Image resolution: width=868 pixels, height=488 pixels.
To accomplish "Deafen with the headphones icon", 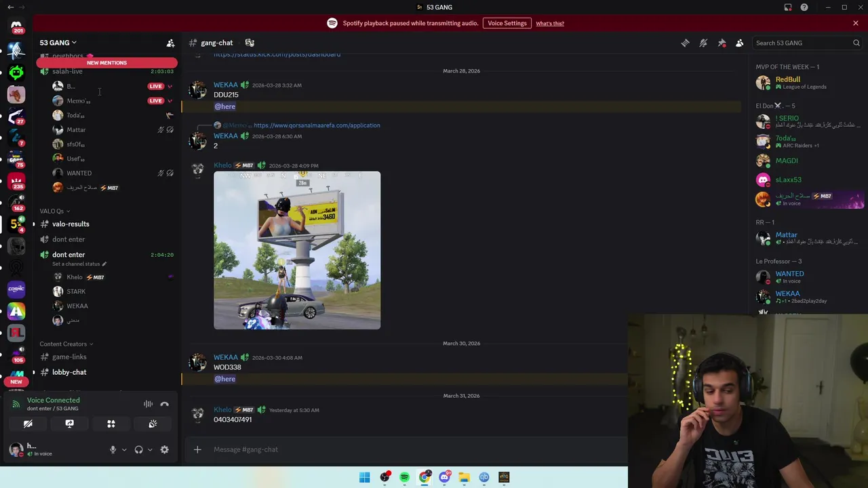I will tap(138, 449).
